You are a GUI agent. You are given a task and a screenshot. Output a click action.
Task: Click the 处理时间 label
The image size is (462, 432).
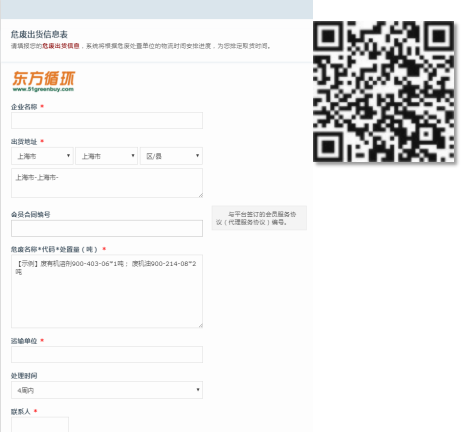click(24, 376)
